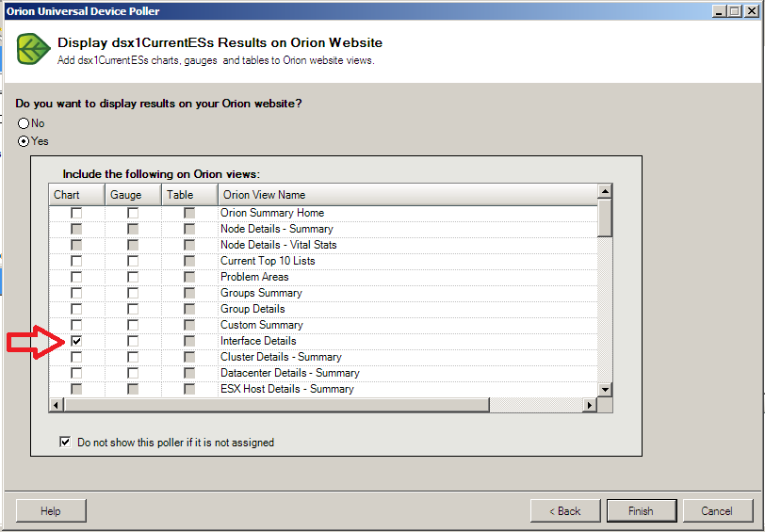Image resolution: width=765 pixels, height=532 pixels.
Task: Click the horizontal scrollbar right arrow
Action: pos(590,405)
